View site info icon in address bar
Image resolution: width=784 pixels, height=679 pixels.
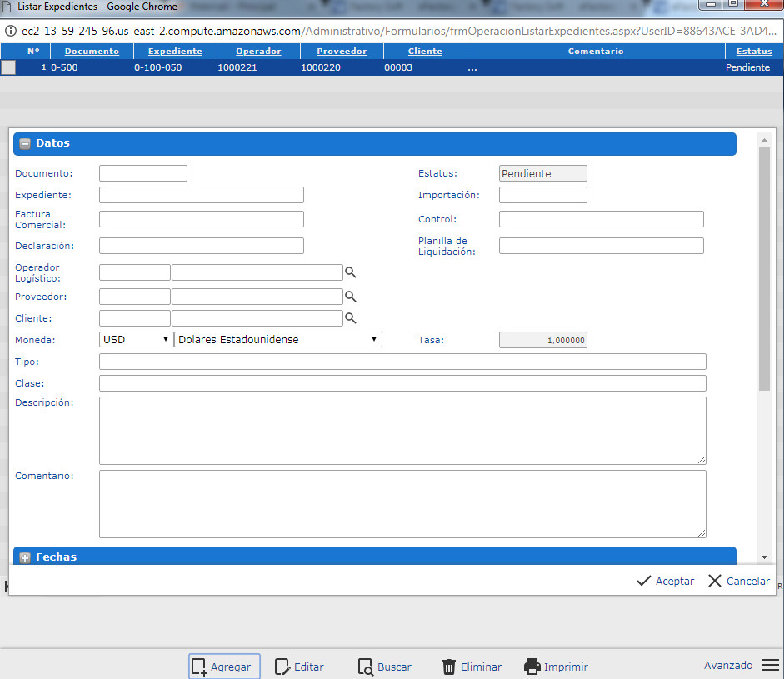pyautogui.click(x=10, y=31)
